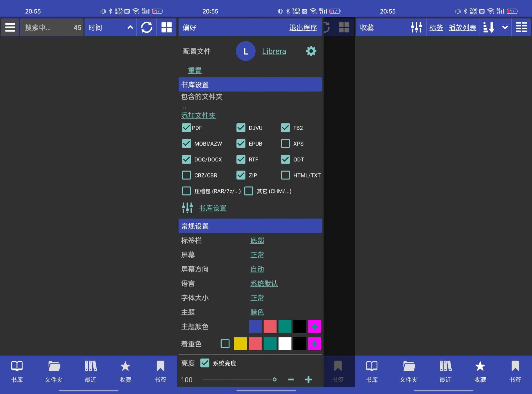Viewport: 532px width, 394px height.
Task: Open the 书库设置 link
Action: [x=213, y=208]
